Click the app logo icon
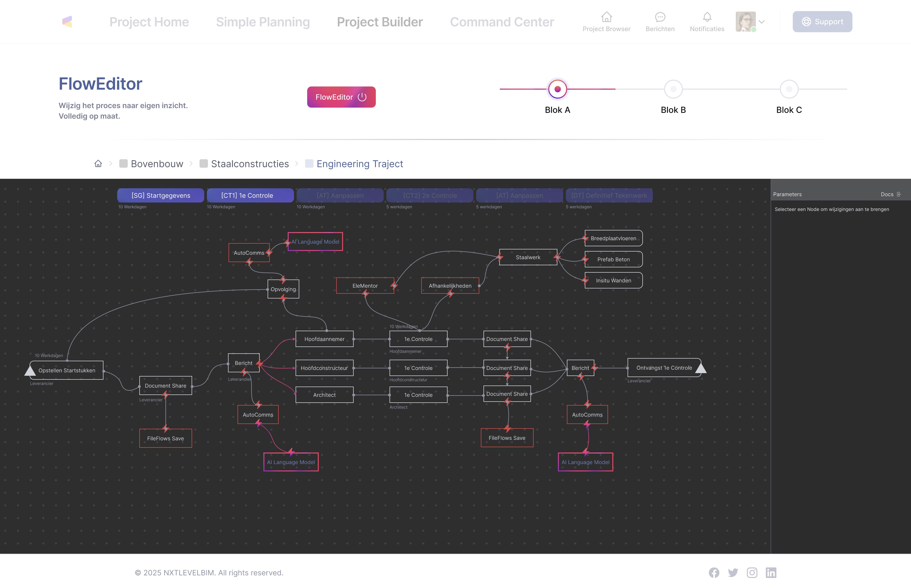 click(67, 22)
